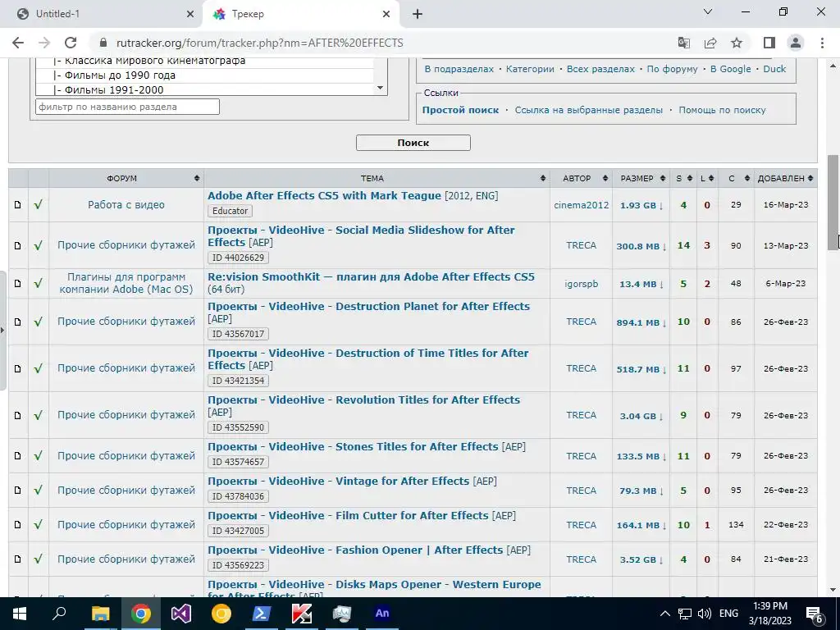This screenshot has height=630, width=840.
Task: Bookmark this page with the star icon
Action: (737, 43)
